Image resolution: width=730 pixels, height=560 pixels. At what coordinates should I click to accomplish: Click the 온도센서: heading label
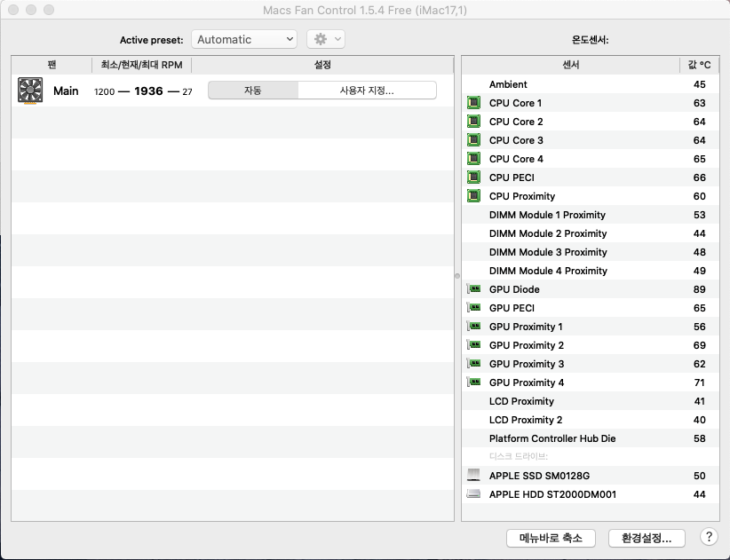pos(590,40)
